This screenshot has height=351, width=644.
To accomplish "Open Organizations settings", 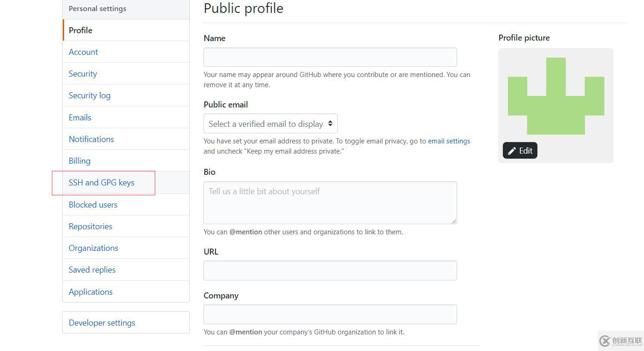I will (x=126, y=248).
